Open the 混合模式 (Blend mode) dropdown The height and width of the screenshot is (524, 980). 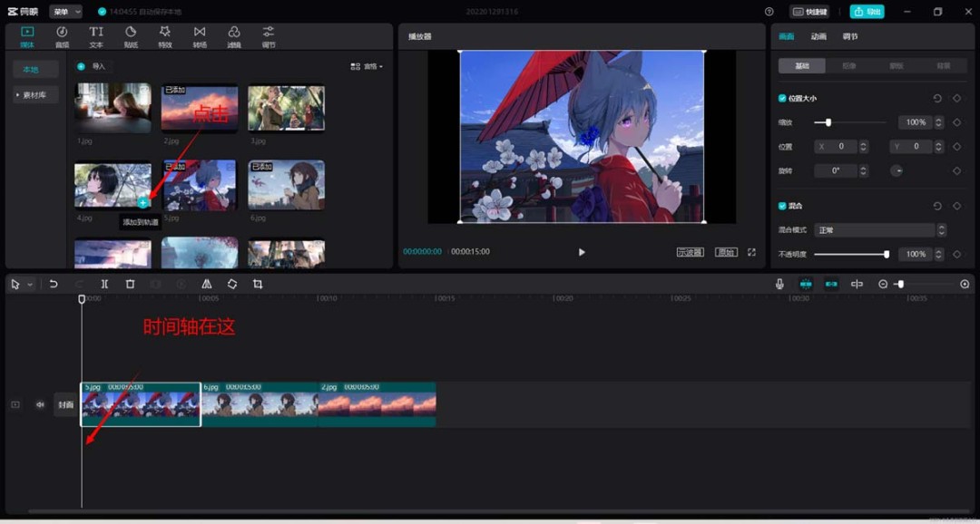coord(874,229)
